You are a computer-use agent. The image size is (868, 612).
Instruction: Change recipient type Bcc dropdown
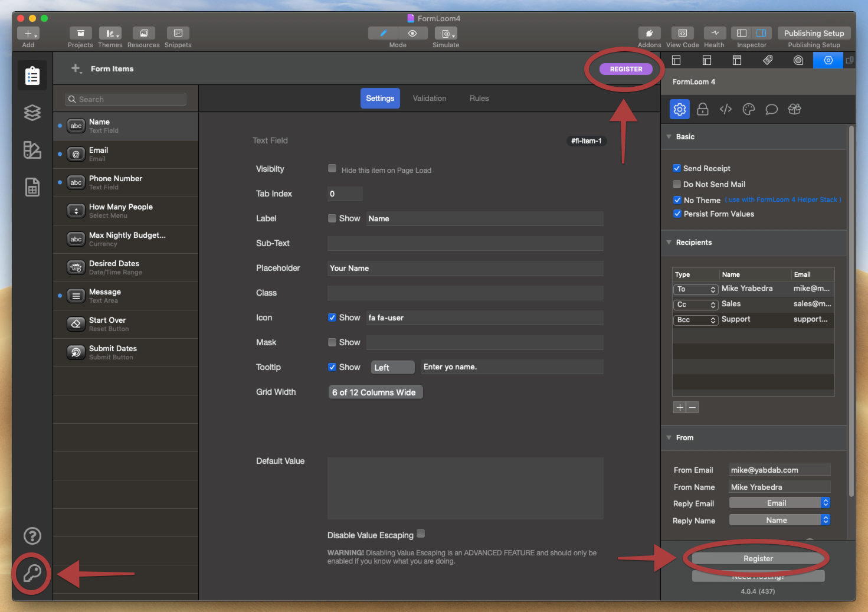pyautogui.click(x=696, y=320)
